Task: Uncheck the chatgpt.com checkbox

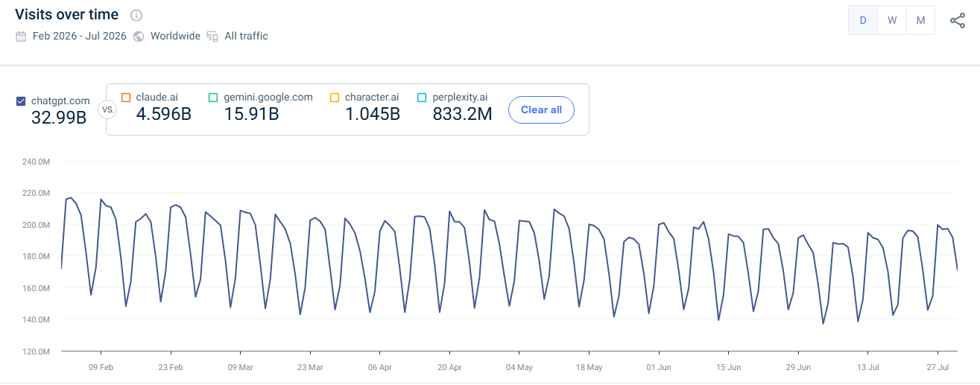Action: (x=21, y=101)
